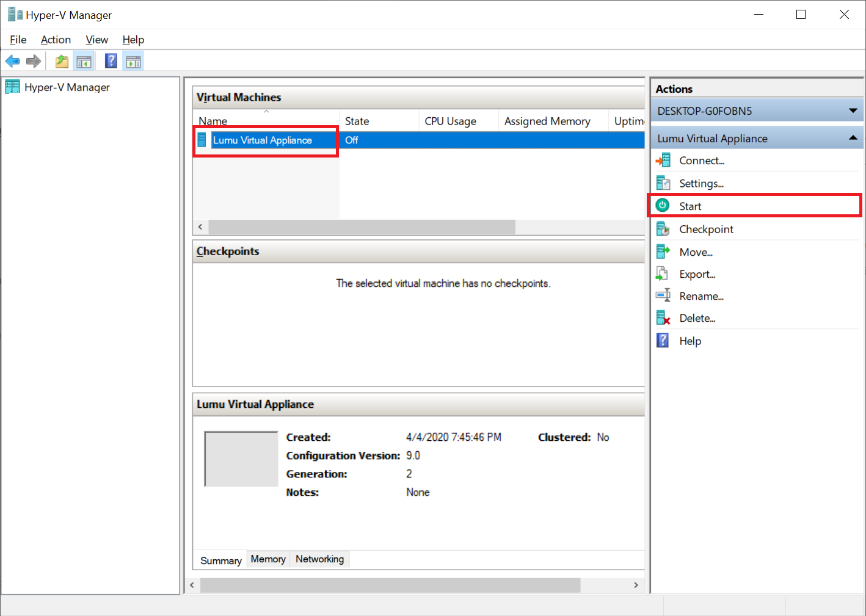Viewport: 866px width, 616px height.
Task: Click the created date 4/4/2020 7:45:46 PM
Action: coord(454,437)
